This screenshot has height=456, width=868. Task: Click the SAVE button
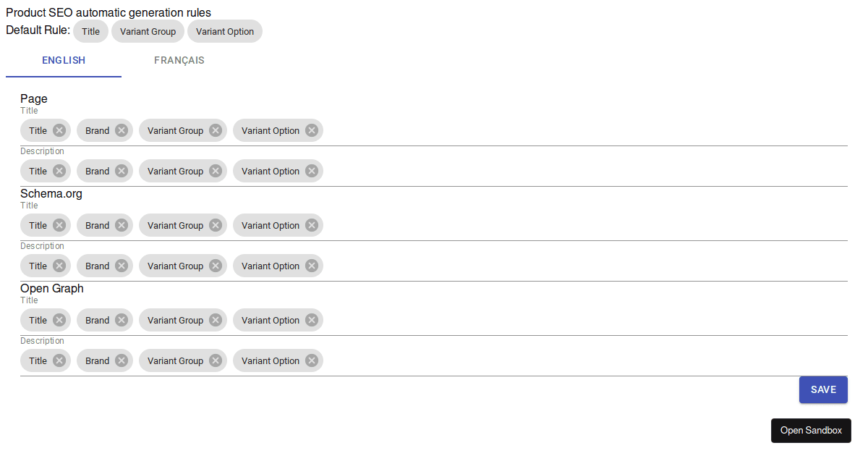(823, 389)
